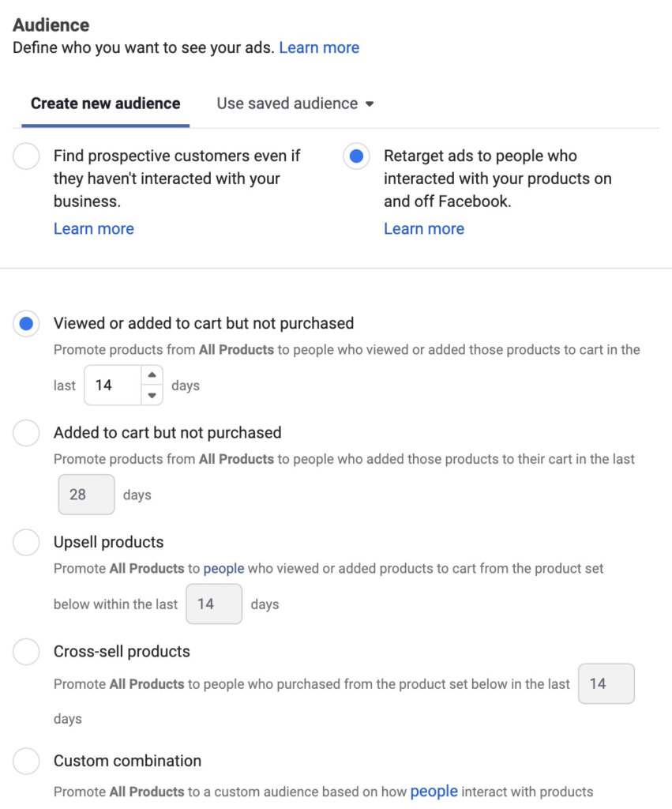Select the 'Cross-sell products' retargeting option

click(26, 652)
